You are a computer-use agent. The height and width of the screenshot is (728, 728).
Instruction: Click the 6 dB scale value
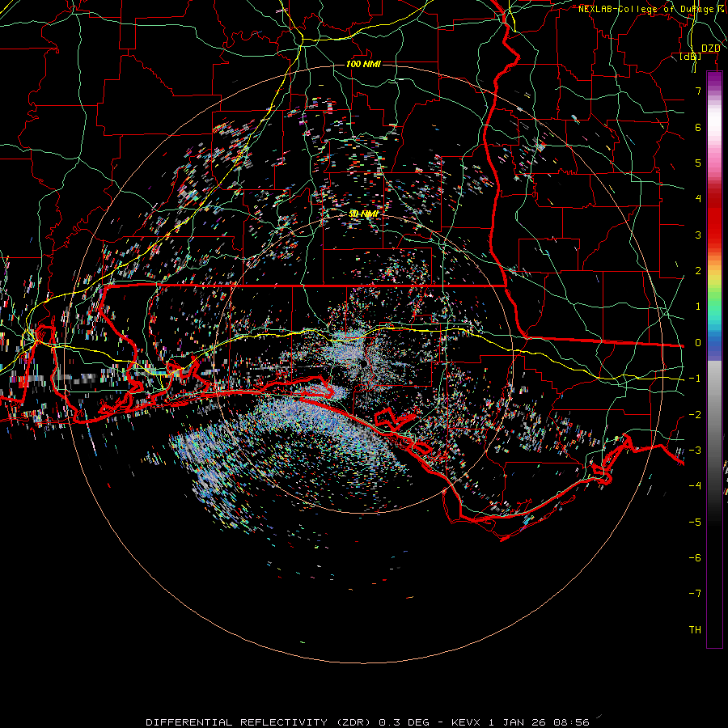pyautogui.click(x=698, y=127)
